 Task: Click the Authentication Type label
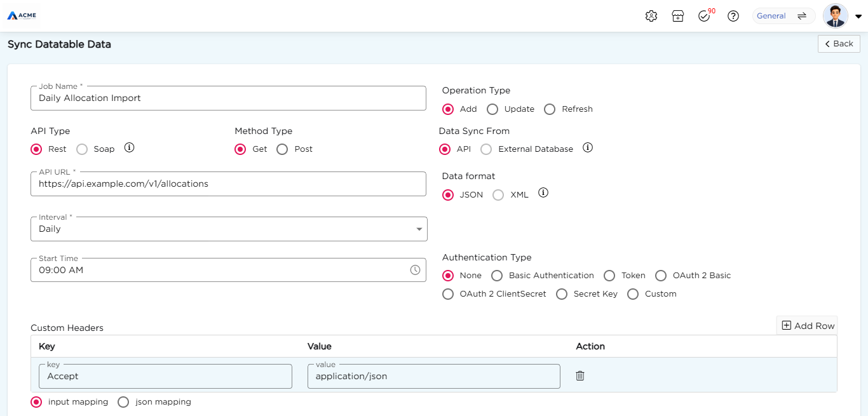tap(487, 257)
